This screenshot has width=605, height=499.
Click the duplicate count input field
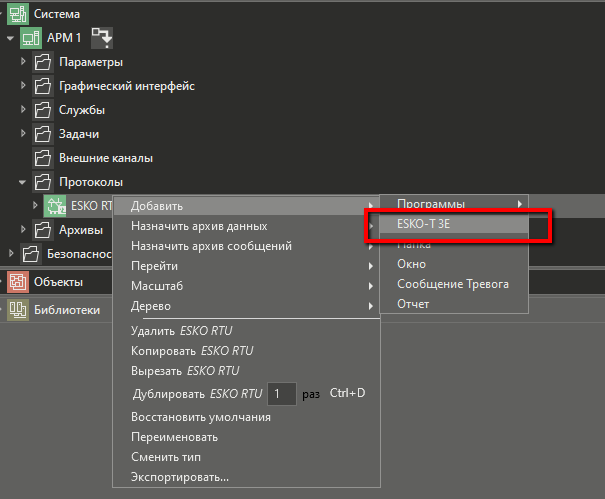point(281,393)
